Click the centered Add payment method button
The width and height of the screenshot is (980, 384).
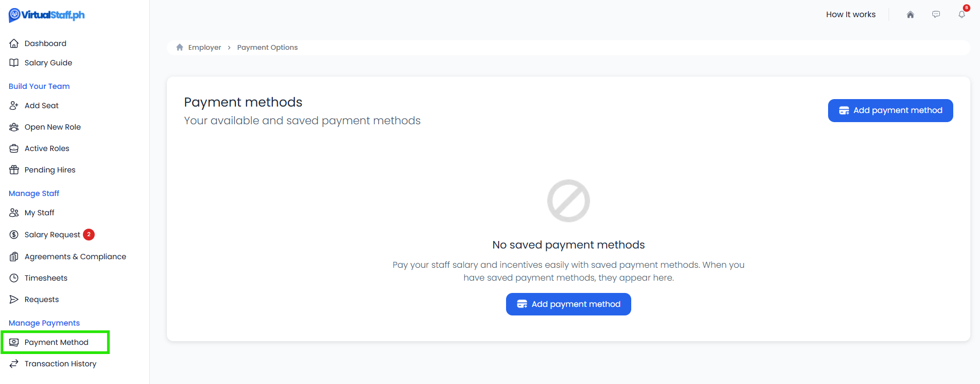pyautogui.click(x=568, y=304)
